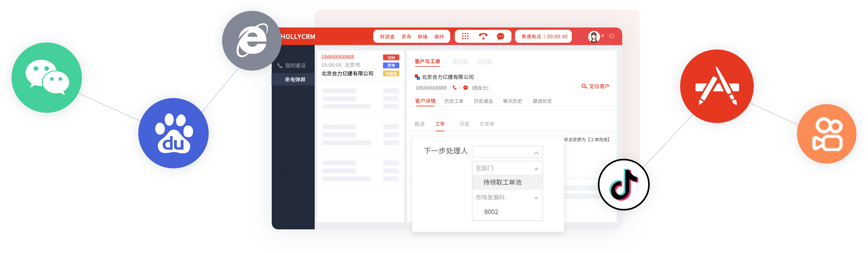The width and height of the screenshot is (868, 253).
Task: Click the HOLLYCRM logo text
Action: pos(298,37)
